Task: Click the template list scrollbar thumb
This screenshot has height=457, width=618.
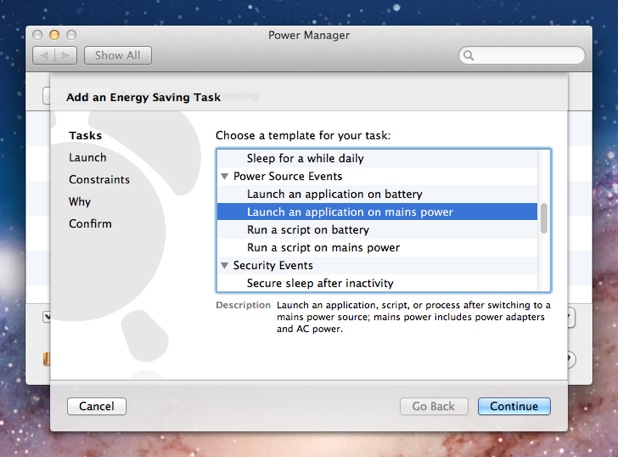Action: click(x=544, y=218)
